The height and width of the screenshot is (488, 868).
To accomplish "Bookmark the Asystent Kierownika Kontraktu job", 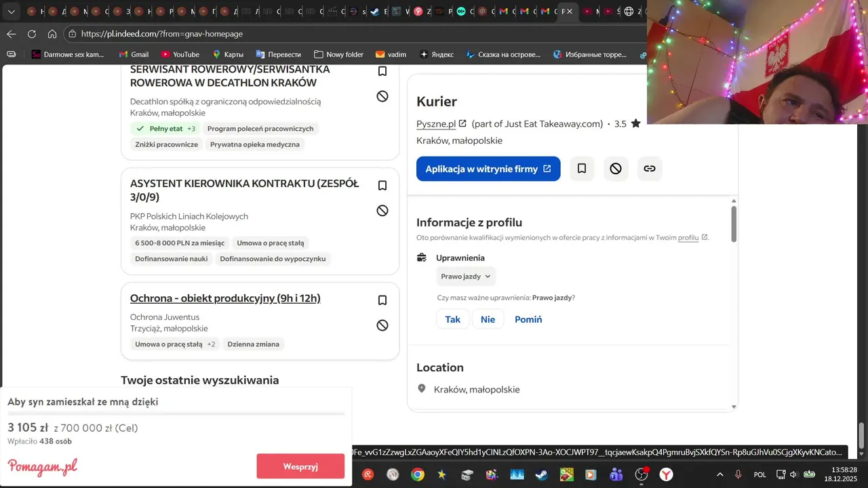I will [382, 186].
